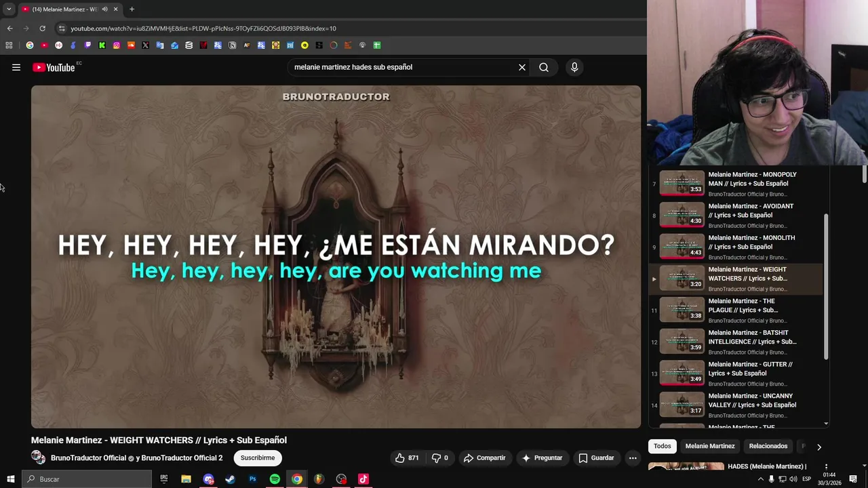Click the playlist panel scrollbar
The height and width of the screenshot is (488, 868).
click(x=826, y=287)
